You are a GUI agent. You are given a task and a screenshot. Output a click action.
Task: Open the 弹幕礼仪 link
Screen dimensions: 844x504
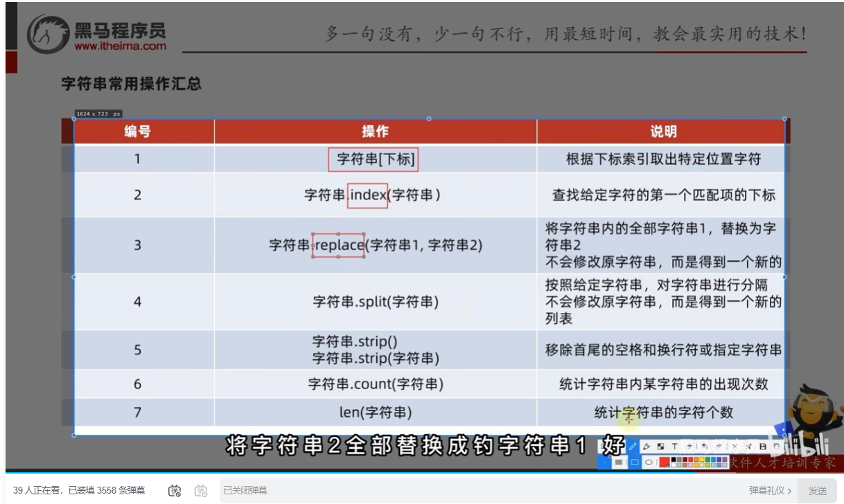[x=770, y=490]
